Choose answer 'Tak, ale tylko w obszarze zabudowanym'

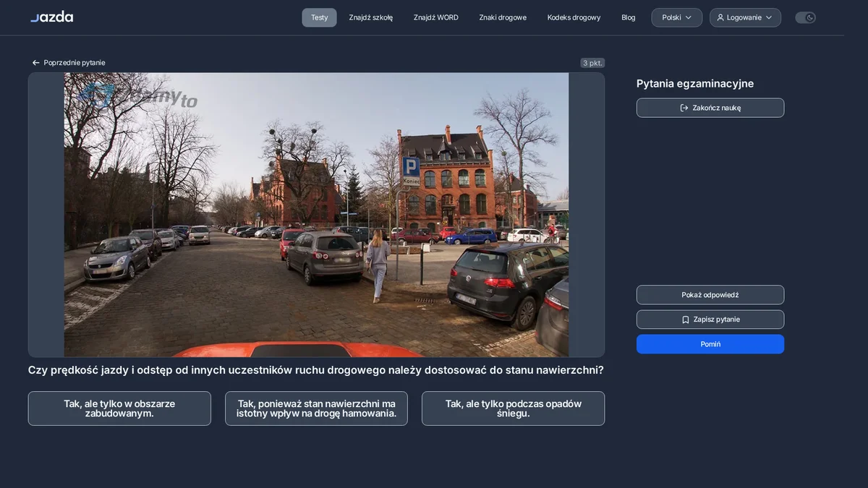pyautogui.click(x=119, y=408)
